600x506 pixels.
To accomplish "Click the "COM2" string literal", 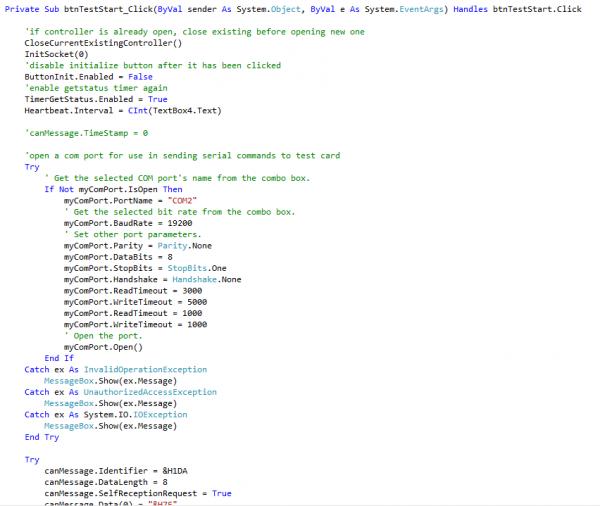I will [x=182, y=201].
